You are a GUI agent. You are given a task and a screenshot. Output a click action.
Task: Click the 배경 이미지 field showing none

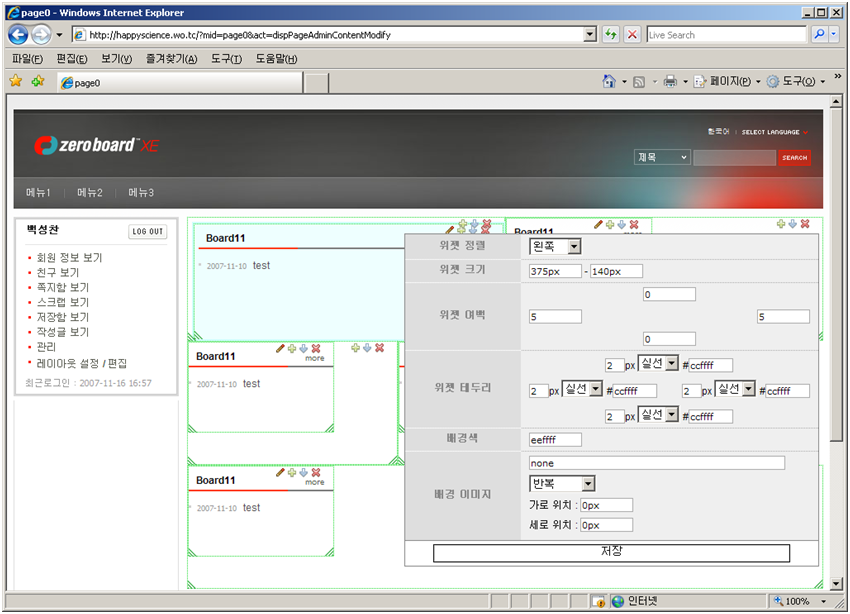pyautogui.click(x=656, y=463)
